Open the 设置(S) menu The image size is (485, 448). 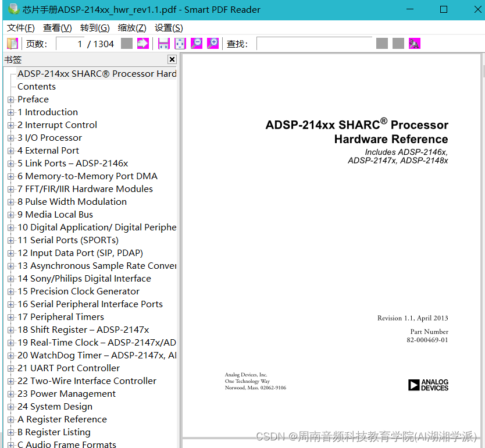click(169, 28)
